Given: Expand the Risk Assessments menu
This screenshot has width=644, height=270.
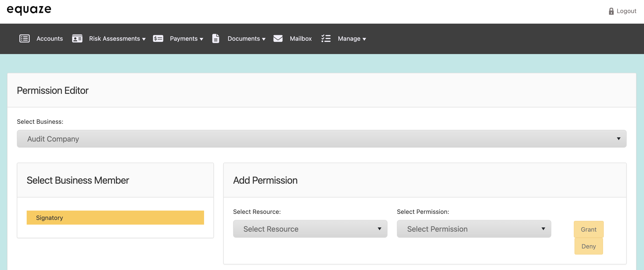Looking at the screenshot, I should click(117, 39).
